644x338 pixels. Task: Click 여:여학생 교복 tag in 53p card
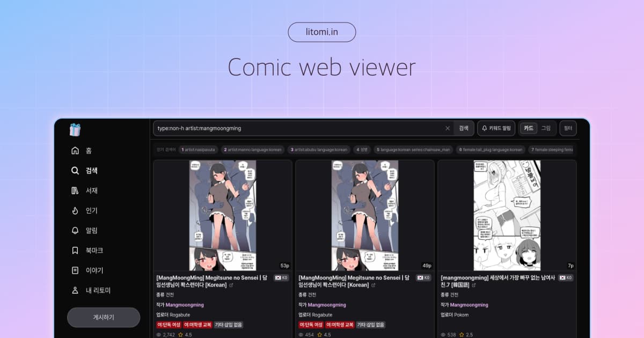coord(197,325)
